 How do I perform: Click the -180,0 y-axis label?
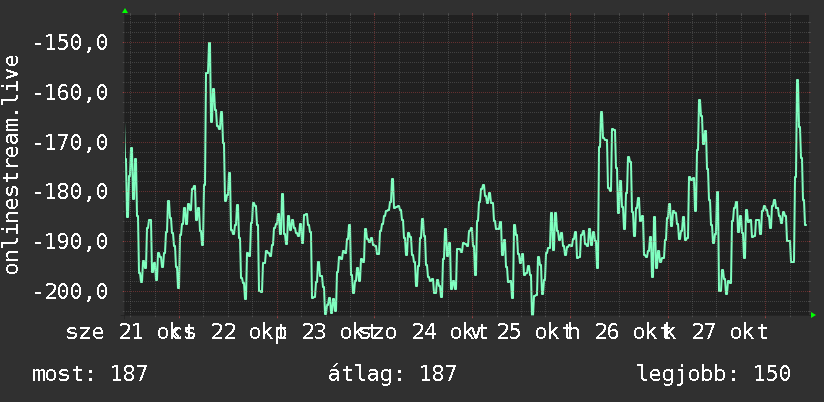pyautogui.click(x=70, y=192)
